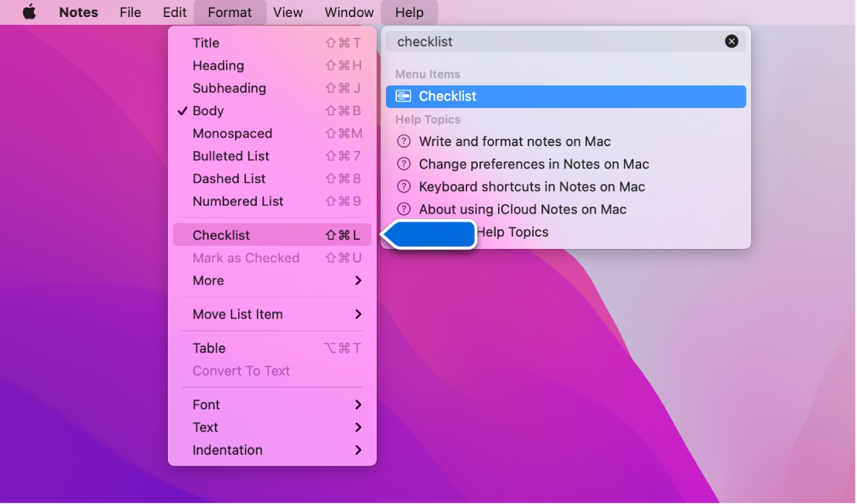
Task: Expand the Move List Item submenu
Action: [x=271, y=314]
